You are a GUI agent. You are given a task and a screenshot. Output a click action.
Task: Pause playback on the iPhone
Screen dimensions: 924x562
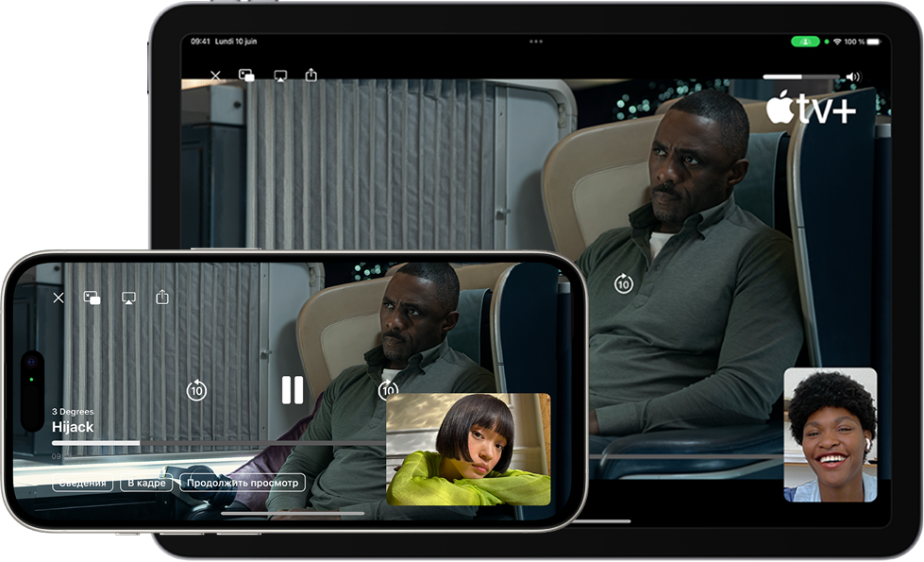click(293, 390)
